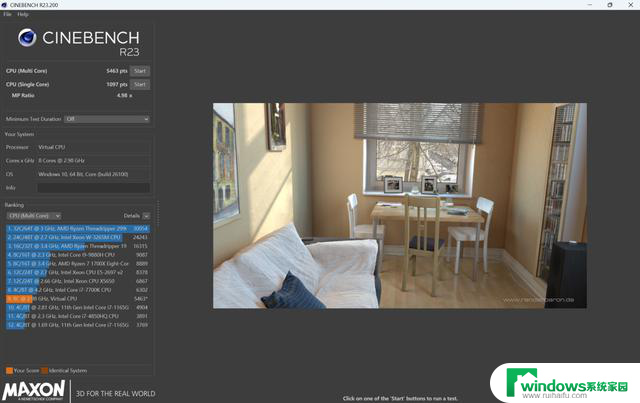Restore the Cinebench window size

click(610, 5)
